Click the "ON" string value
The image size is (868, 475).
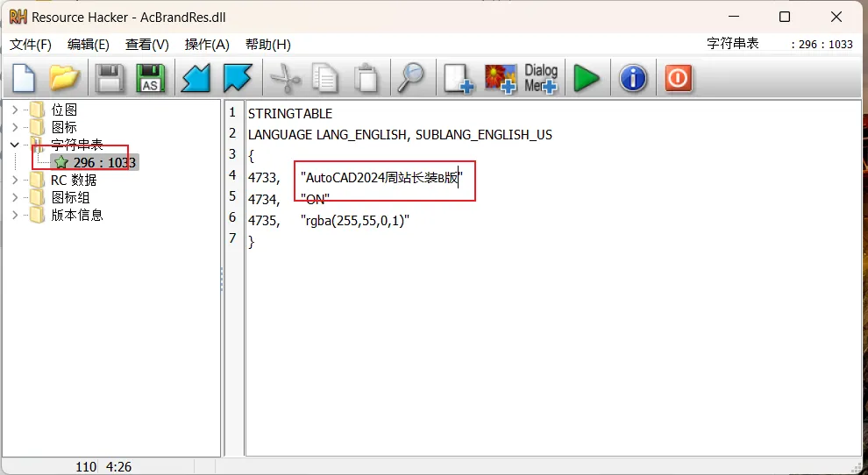(315, 199)
